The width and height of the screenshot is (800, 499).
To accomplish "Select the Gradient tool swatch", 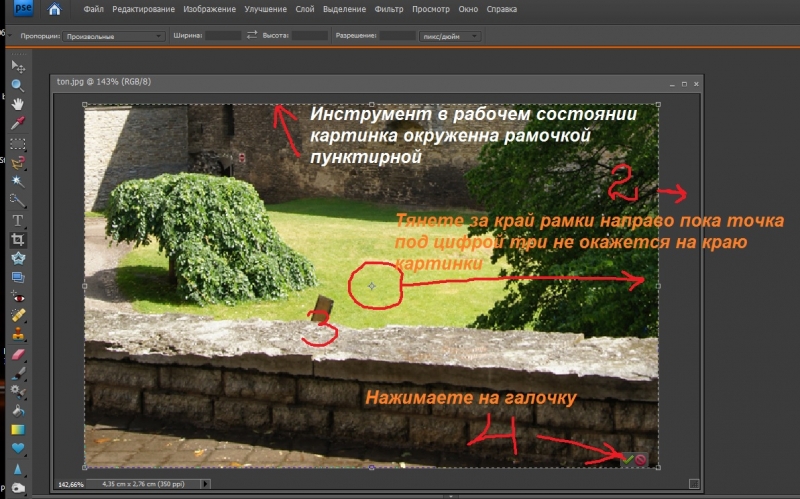I will tap(17, 429).
